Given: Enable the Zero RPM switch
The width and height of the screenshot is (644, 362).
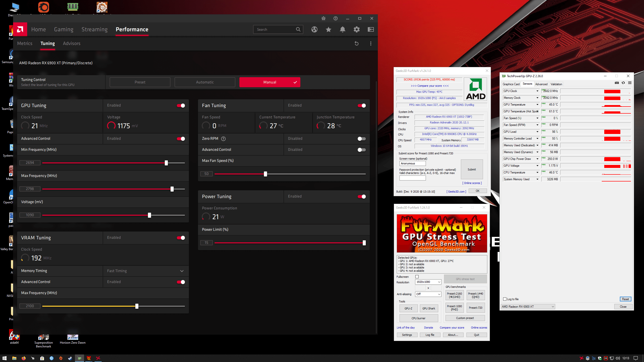Looking at the screenshot, I should pos(362,139).
